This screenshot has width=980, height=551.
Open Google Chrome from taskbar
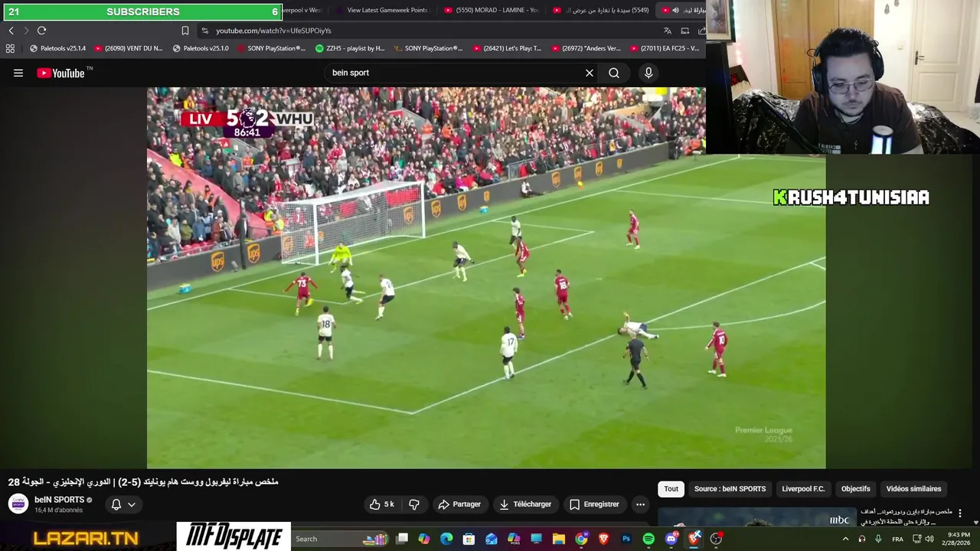tap(581, 539)
